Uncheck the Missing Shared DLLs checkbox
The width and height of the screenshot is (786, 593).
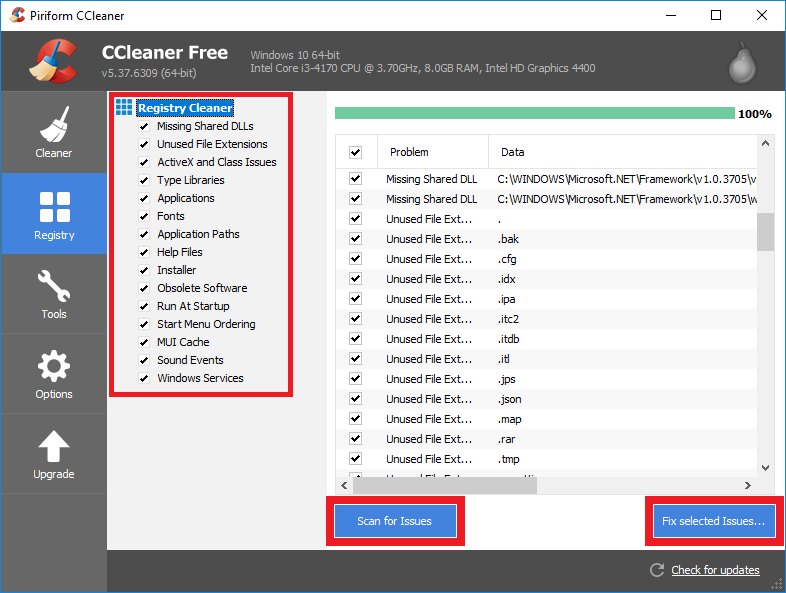146,127
